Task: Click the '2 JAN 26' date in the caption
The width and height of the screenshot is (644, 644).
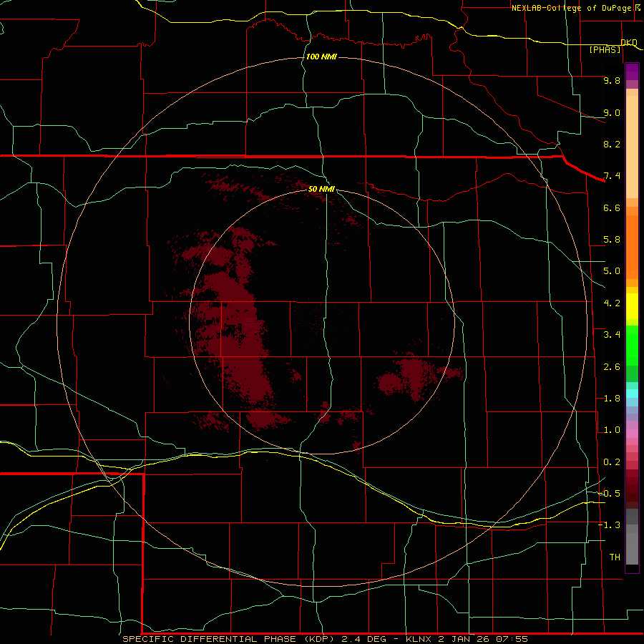Action: tap(464, 639)
